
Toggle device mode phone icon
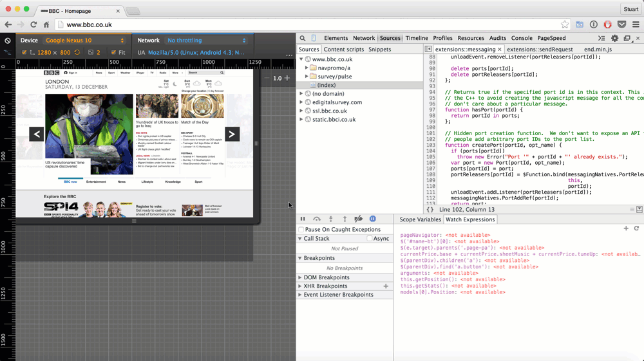click(314, 38)
